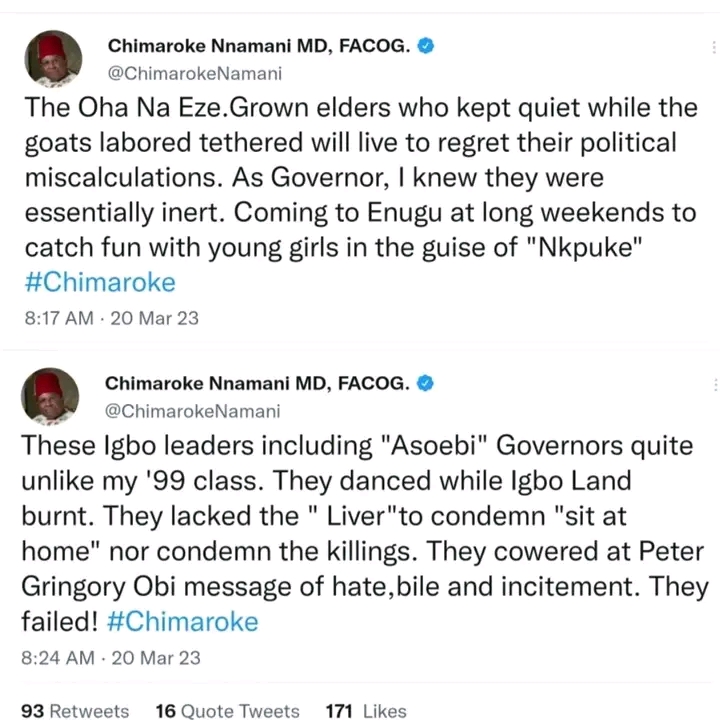View the 93 Retweets list
This screenshot has height=725, width=720.
(x=75, y=711)
